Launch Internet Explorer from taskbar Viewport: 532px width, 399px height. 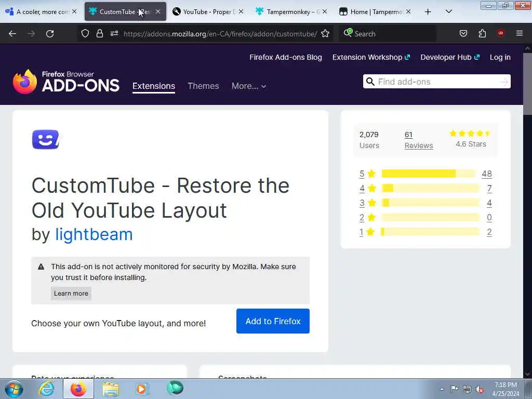tap(46, 389)
